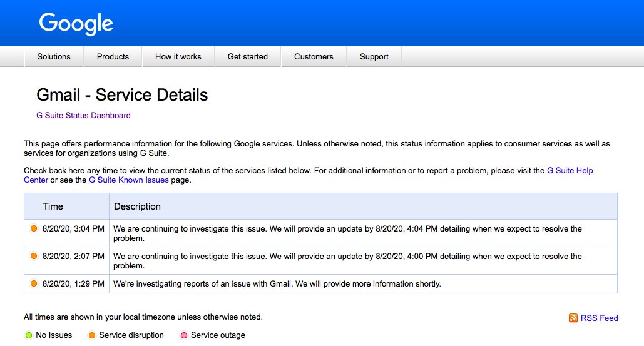Open the G Suite Status Dashboard link
This screenshot has width=644, height=346.
83,115
